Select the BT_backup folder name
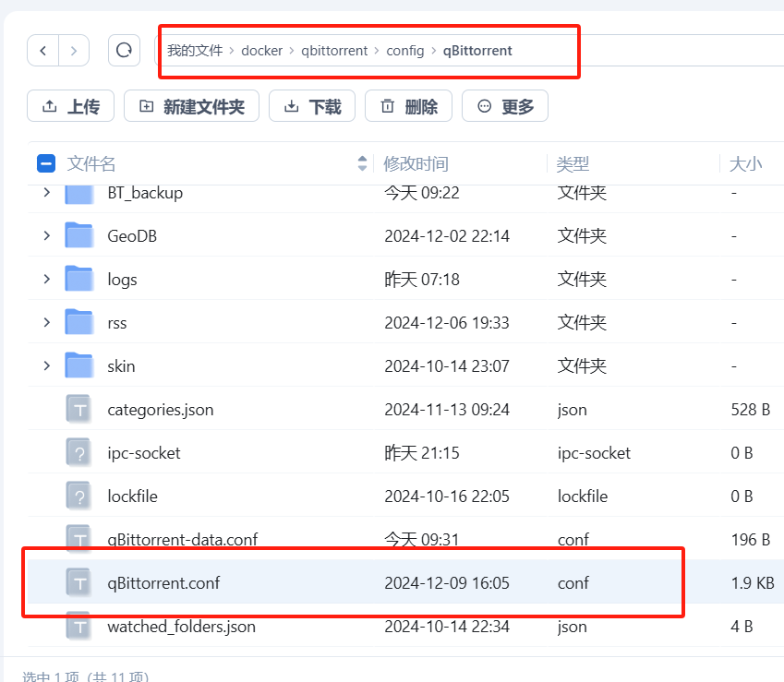The image size is (784, 682). [x=145, y=193]
